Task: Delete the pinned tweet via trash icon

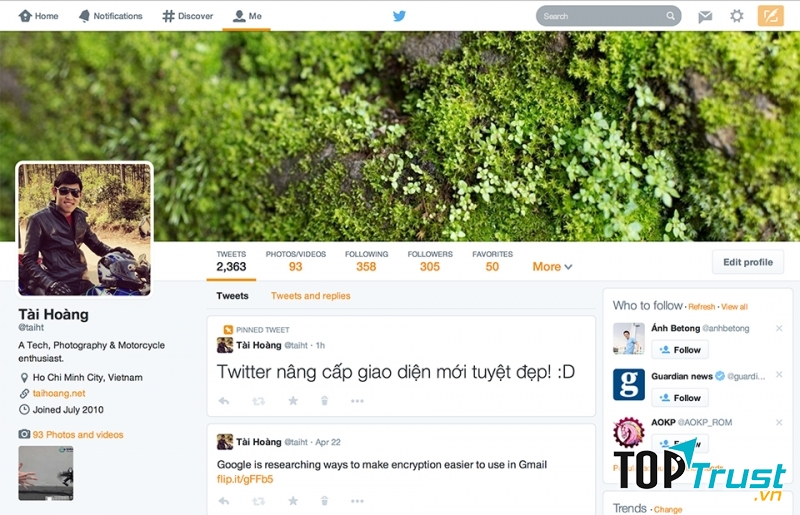Action: pos(324,401)
